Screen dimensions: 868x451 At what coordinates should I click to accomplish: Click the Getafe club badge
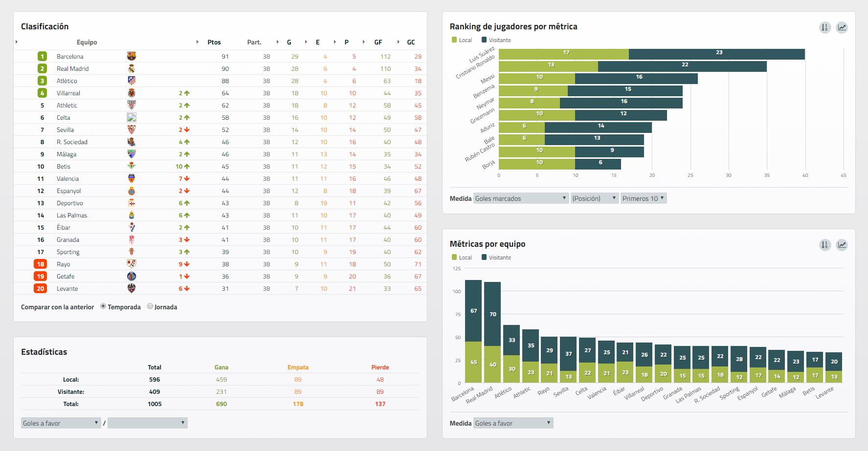131,277
